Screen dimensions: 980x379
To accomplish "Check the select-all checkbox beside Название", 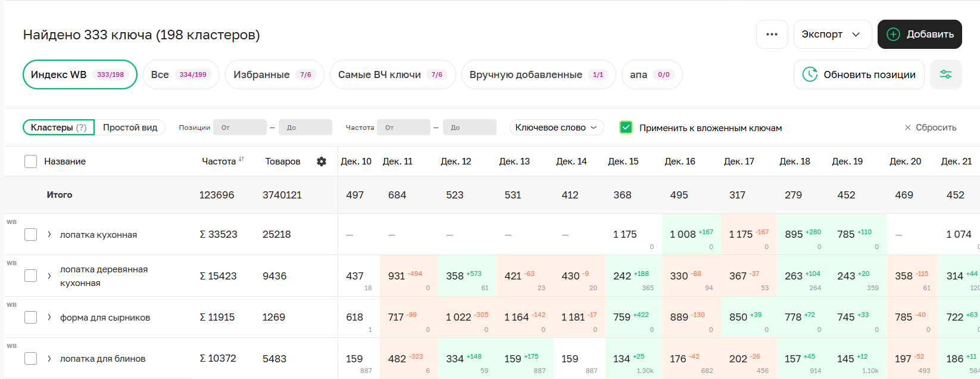I will click(31, 161).
